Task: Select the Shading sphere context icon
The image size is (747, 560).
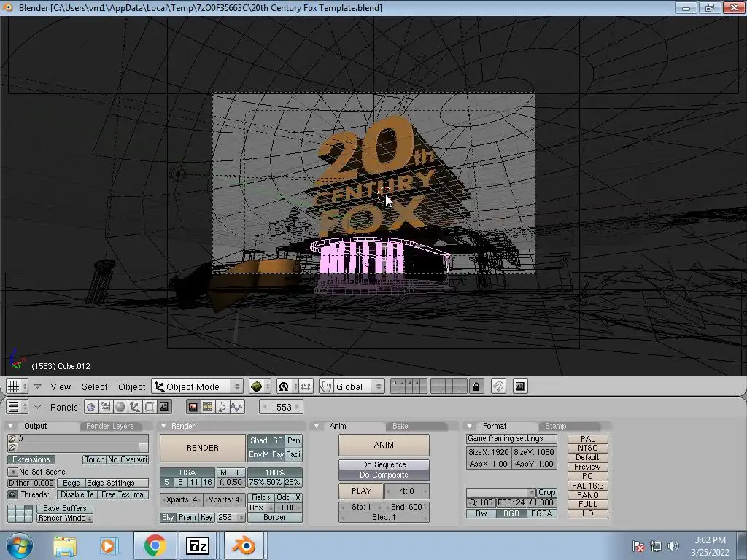Action: pos(120,407)
